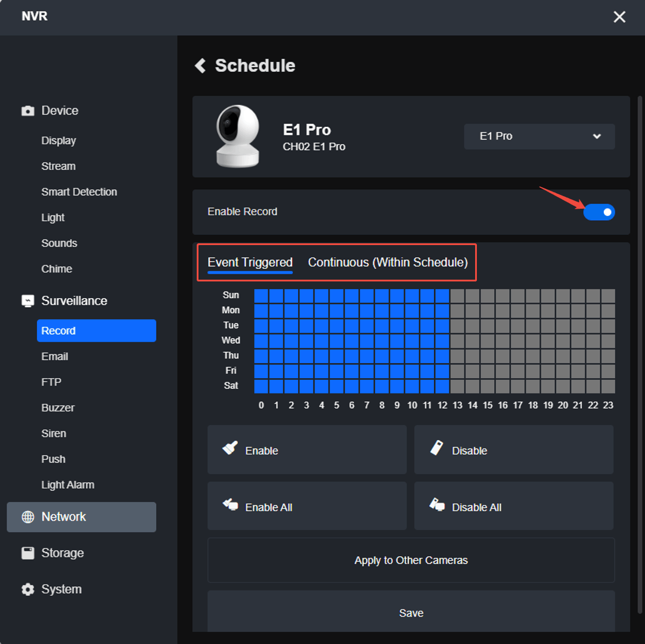Image resolution: width=645 pixels, height=644 pixels.
Task: Collapse the Surveillance section label
Action: click(x=74, y=301)
